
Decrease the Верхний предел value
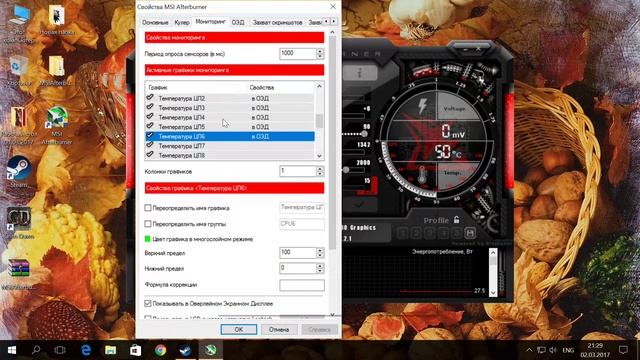click(x=320, y=256)
